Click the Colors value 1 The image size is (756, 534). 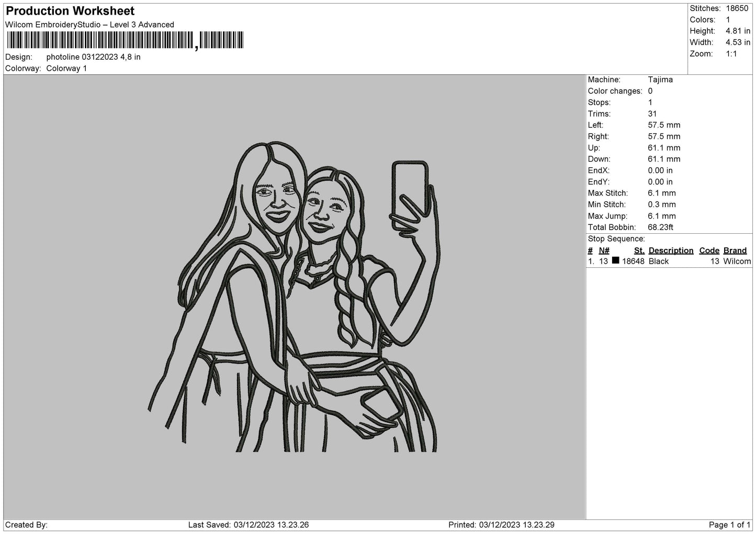tap(728, 20)
